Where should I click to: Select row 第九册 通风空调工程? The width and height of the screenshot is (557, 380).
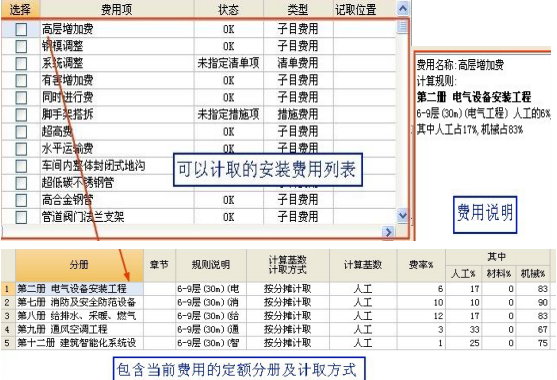pyautogui.click(x=79, y=329)
